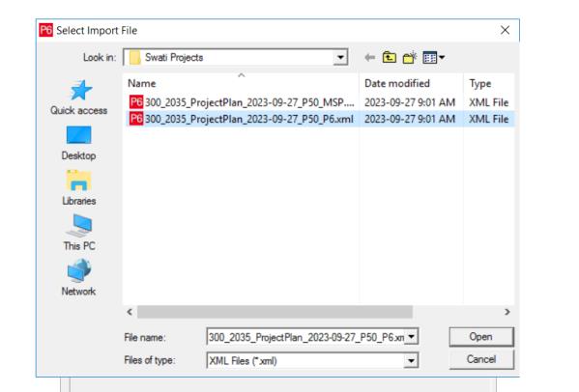Close the Select Import File dialog
Viewport: 579px width, 392px height.
pyautogui.click(x=505, y=30)
